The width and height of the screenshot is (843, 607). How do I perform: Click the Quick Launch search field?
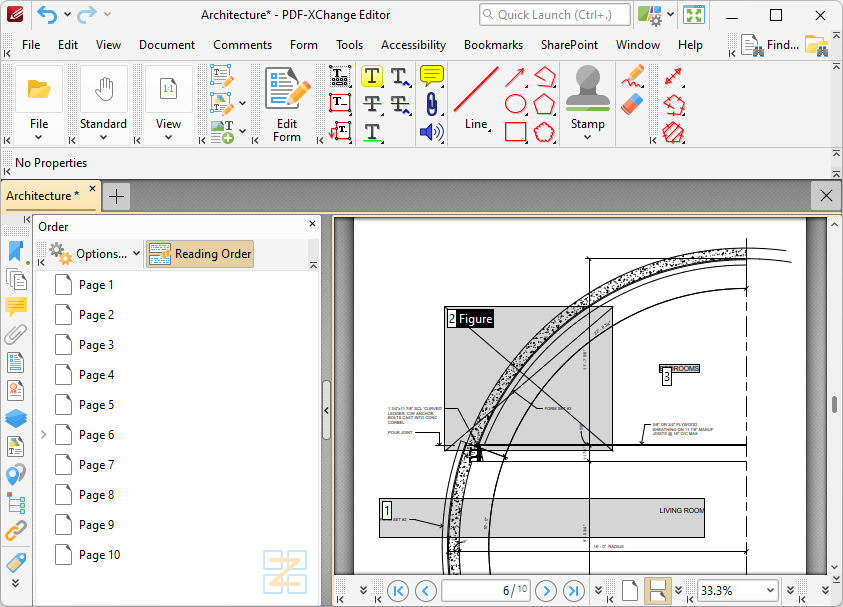pyautogui.click(x=555, y=15)
